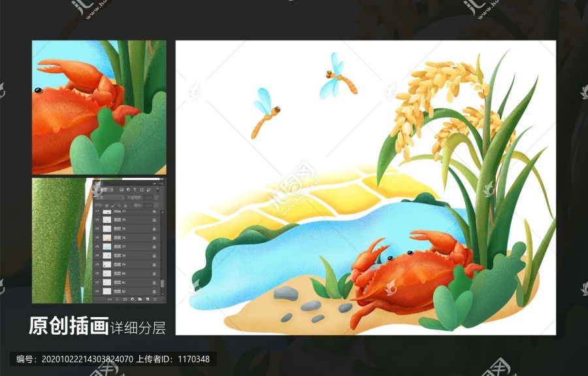Hide layer 图层 78 with eye icon
The image size is (588, 376).
(97, 256)
